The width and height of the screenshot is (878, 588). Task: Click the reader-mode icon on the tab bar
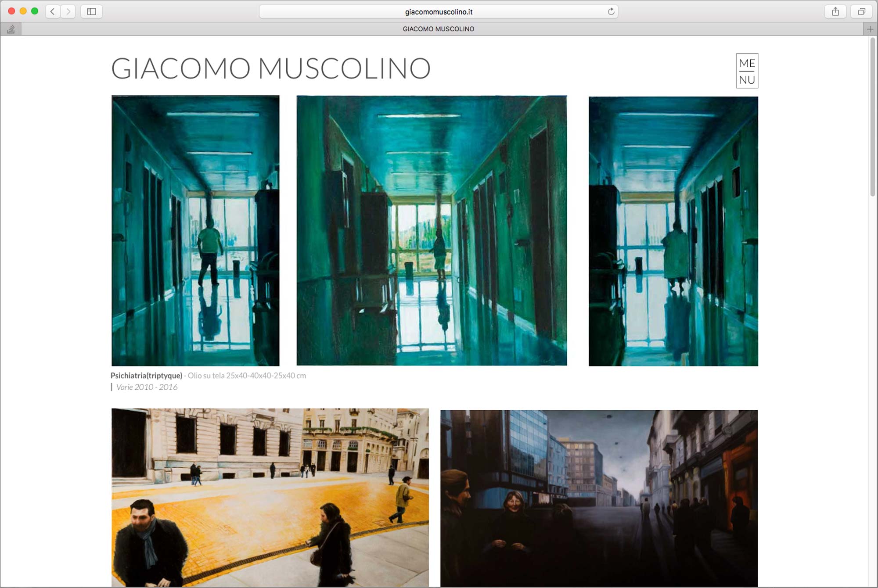coord(11,29)
